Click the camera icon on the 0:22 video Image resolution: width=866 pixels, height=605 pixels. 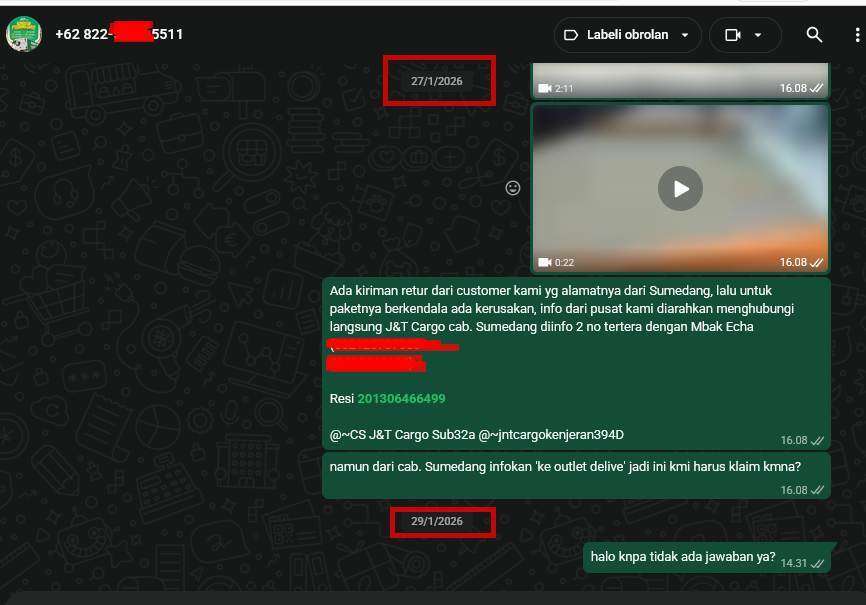(x=545, y=262)
